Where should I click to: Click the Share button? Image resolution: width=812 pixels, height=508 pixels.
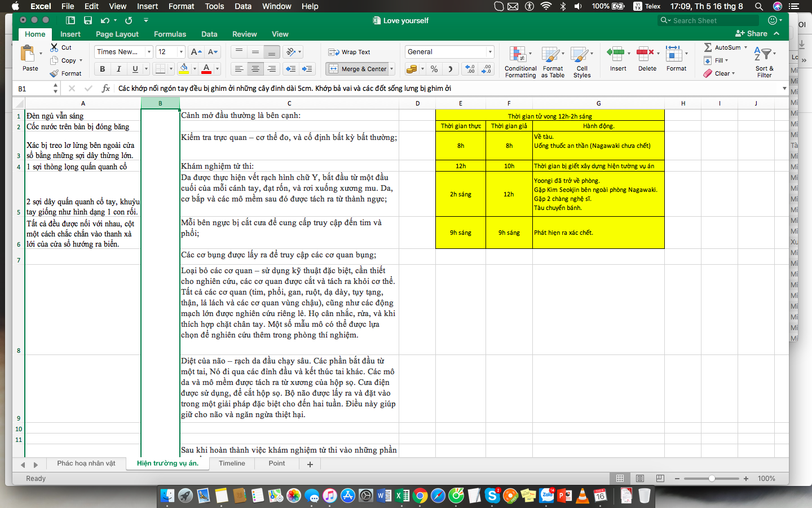[752, 34]
